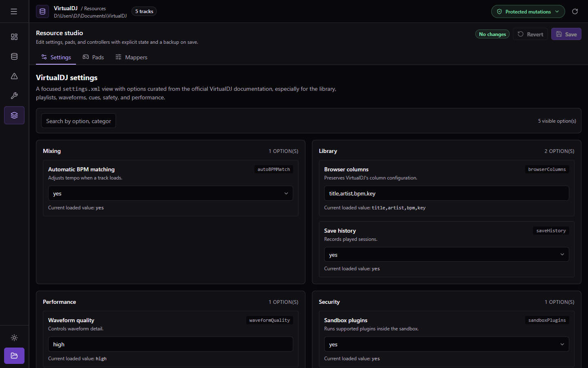
Task: Click the Browser columns text field
Action: pyautogui.click(x=447, y=193)
